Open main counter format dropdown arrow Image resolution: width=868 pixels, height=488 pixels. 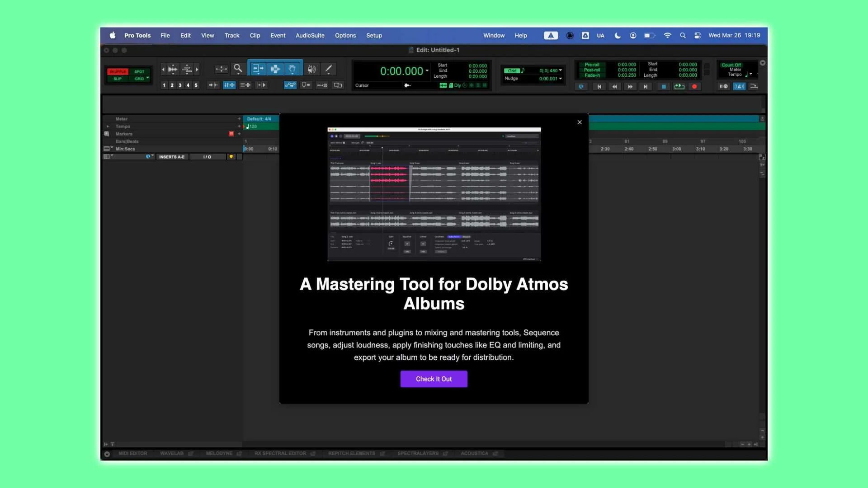click(427, 71)
